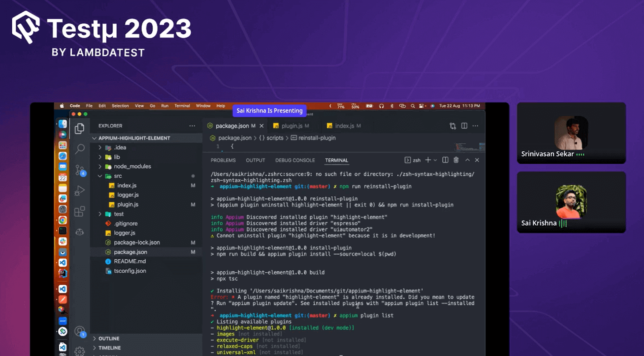
Task: Open the Terminal menu in the menu bar
Action: coord(182,106)
